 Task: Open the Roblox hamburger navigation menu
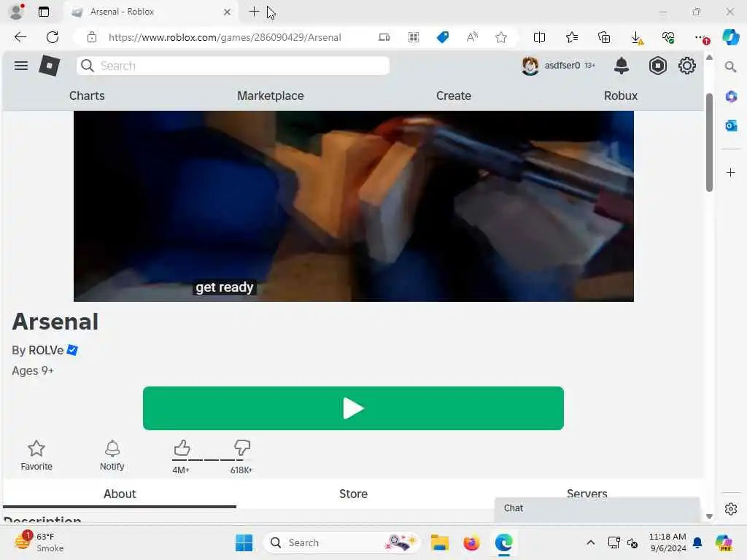(21, 66)
